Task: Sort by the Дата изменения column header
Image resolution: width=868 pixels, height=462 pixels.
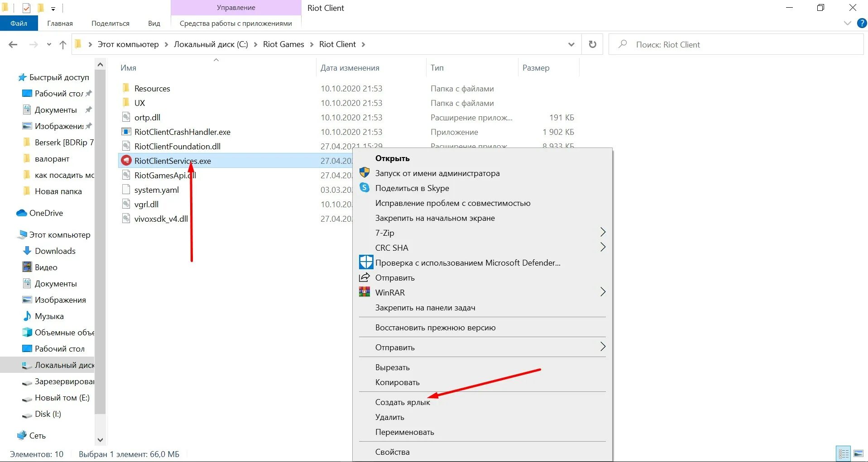Action: [x=350, y=68]
